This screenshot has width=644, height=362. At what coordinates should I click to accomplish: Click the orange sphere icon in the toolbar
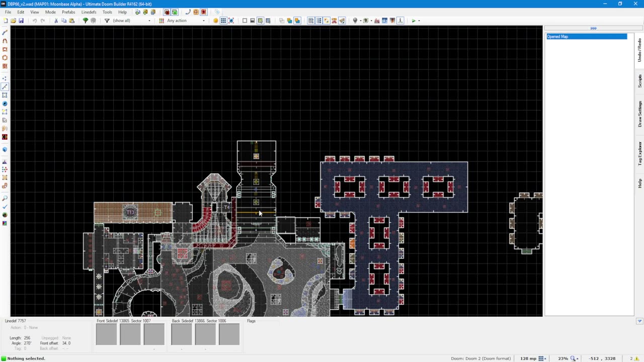215,21
